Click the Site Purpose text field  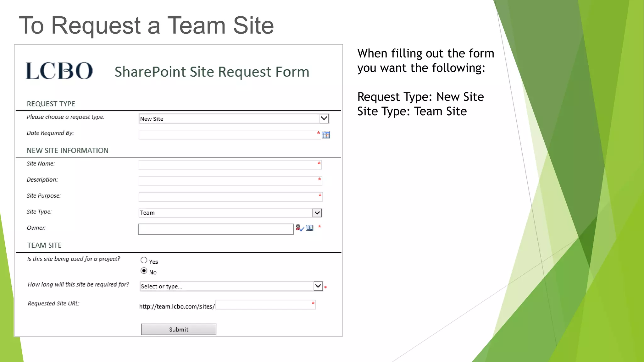coord(230,197)
